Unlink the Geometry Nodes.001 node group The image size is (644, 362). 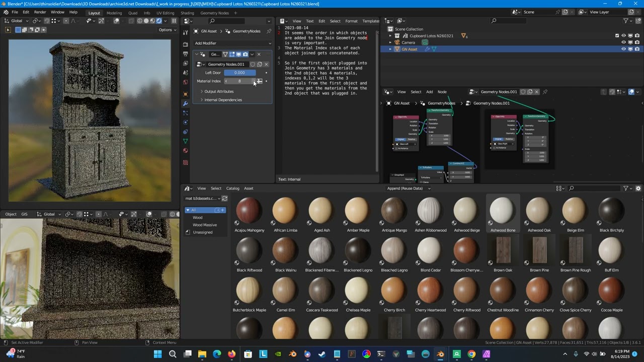click(266, 64)
